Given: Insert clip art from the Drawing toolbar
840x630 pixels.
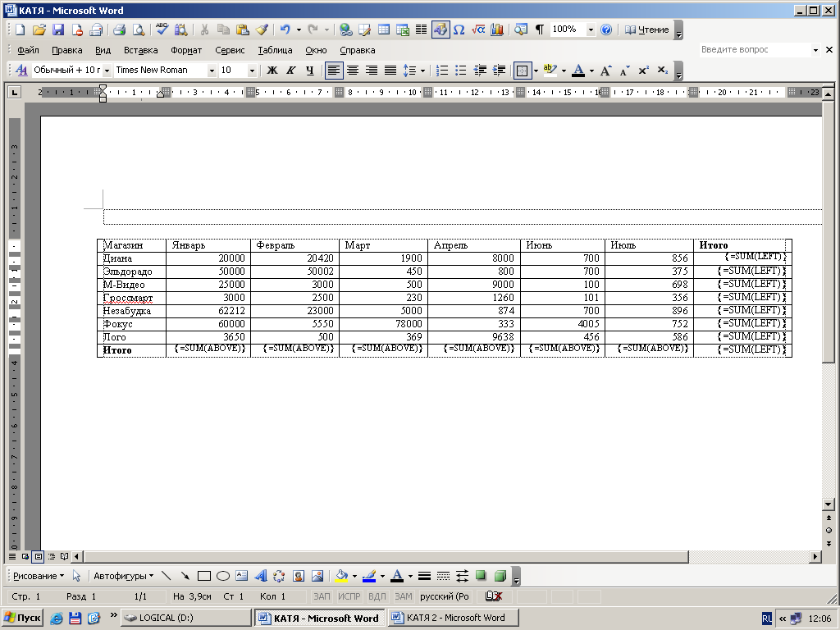Looking at the screenshot, I should pos(299,576).
